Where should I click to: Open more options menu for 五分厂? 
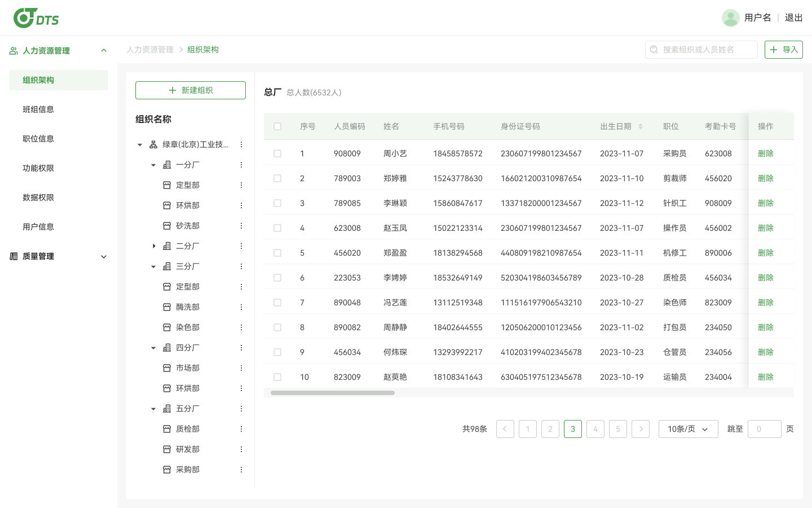(x=241, y=409)
